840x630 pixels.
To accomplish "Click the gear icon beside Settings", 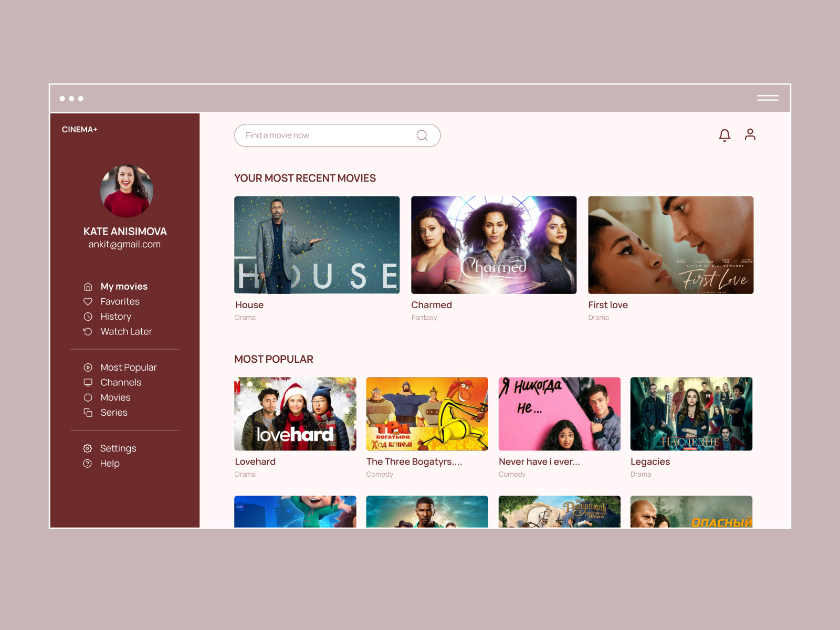I will pyautogui.click(x=87, y=448).
